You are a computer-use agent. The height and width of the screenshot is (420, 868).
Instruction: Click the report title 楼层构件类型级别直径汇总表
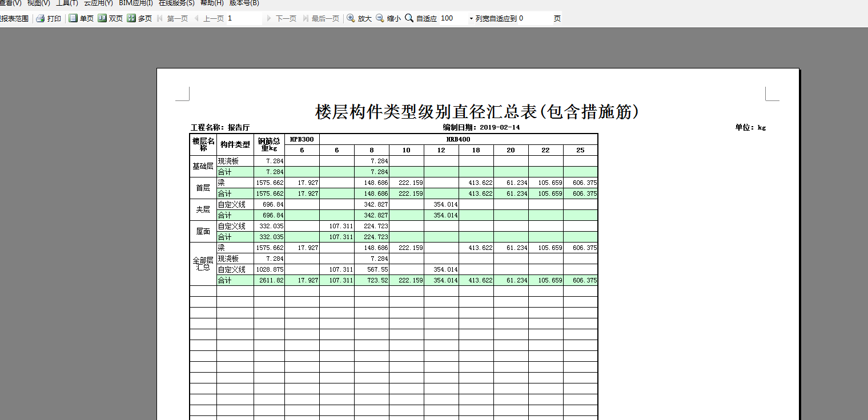[x=477, y=111]
